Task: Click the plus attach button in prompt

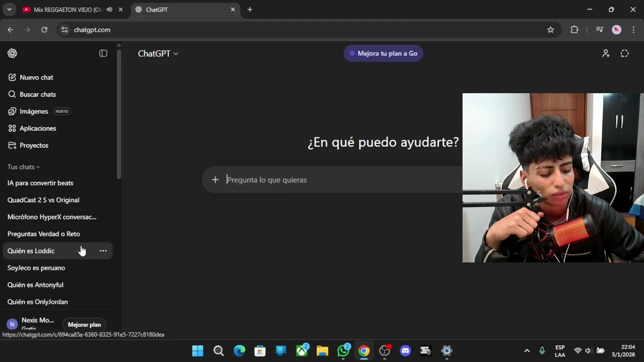Action: [215, 179]
